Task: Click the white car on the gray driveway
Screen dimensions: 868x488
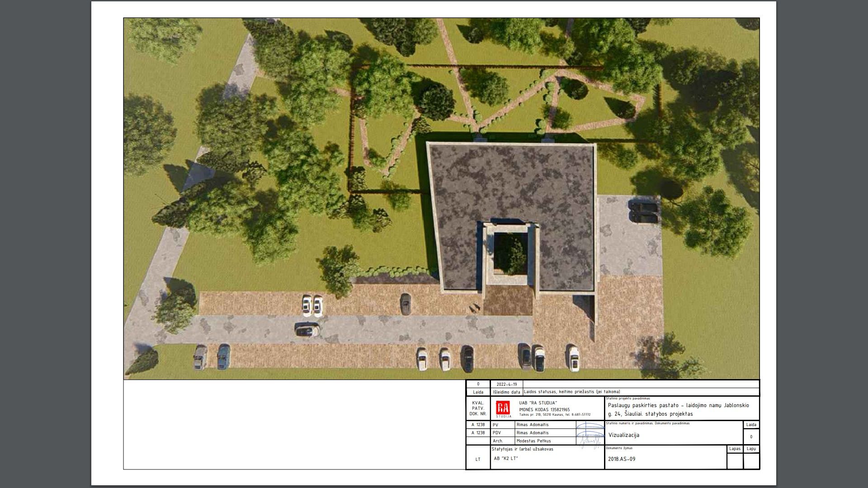Action: tap(307, 330)
